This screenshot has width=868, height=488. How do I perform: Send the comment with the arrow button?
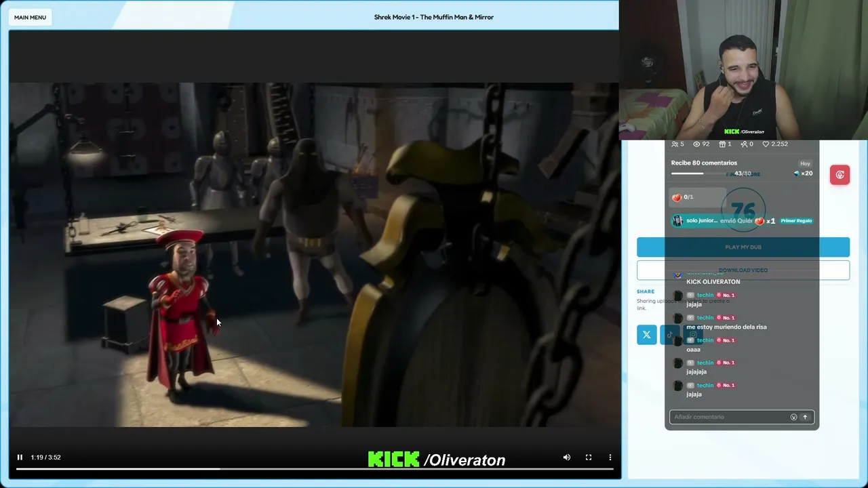tap(805, 417)
